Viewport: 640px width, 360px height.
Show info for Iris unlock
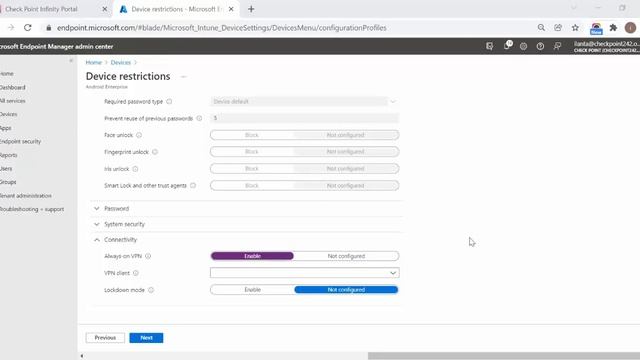[x=136, y=169]
